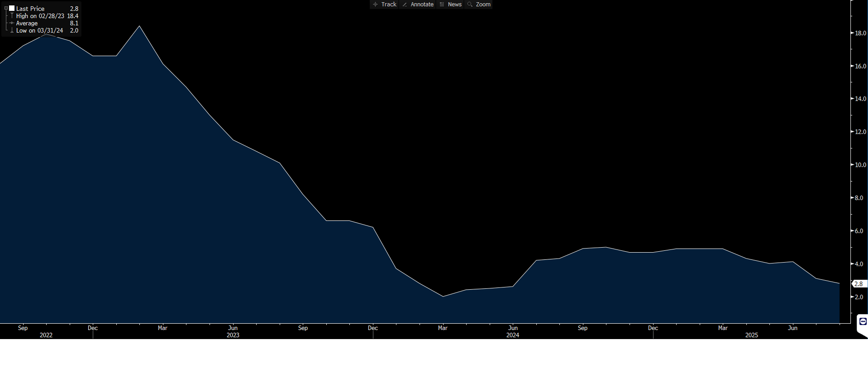Select the Zoom magnifier tool
Viewport: 868px width, 378px height.
(x=479, y=5)
